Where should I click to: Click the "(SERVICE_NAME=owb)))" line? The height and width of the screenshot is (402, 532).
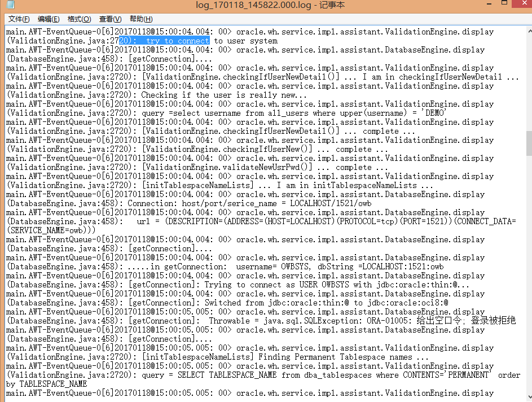click(51, 230)
